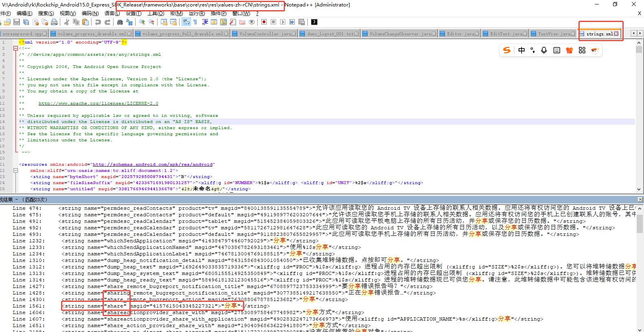Screen dimensions: 644x332
Task: Open the Sogou soft keyboard icon
Action: point(557,50)
